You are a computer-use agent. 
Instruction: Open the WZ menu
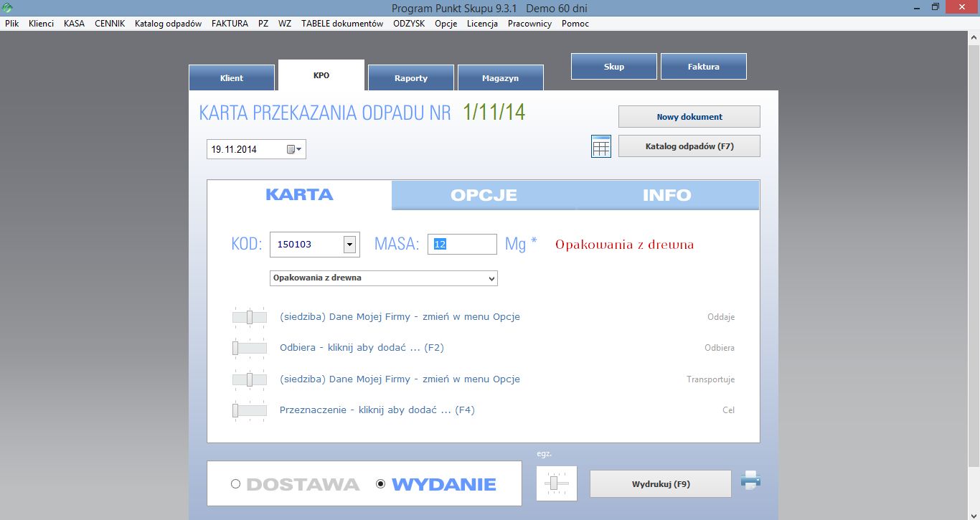coord(285,24)
